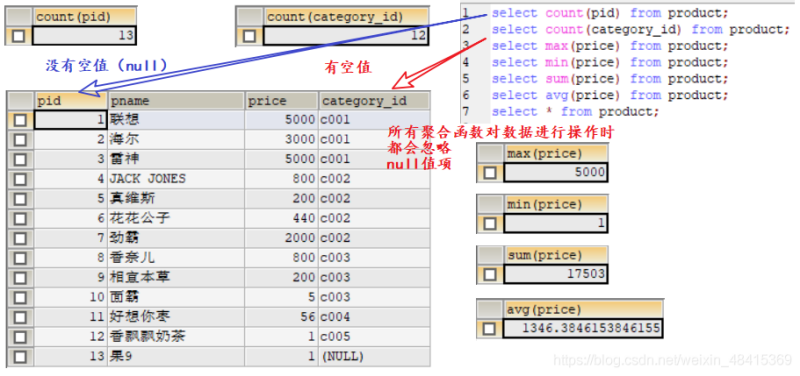Click the min(price) column header
The width and height of the screenshot is (800, 376).
(556, 205)
